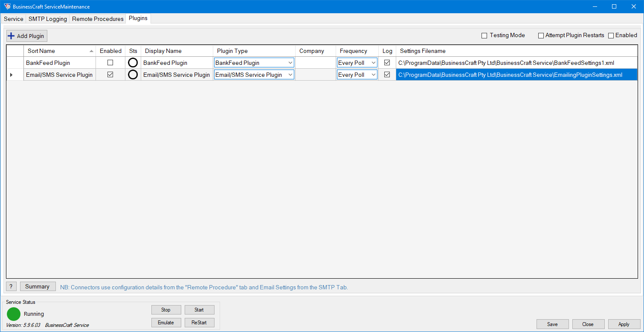The image size is (644, 332).
Task: Maximize the ServiceMaintenance window
Action: click(x=614, y=6)
